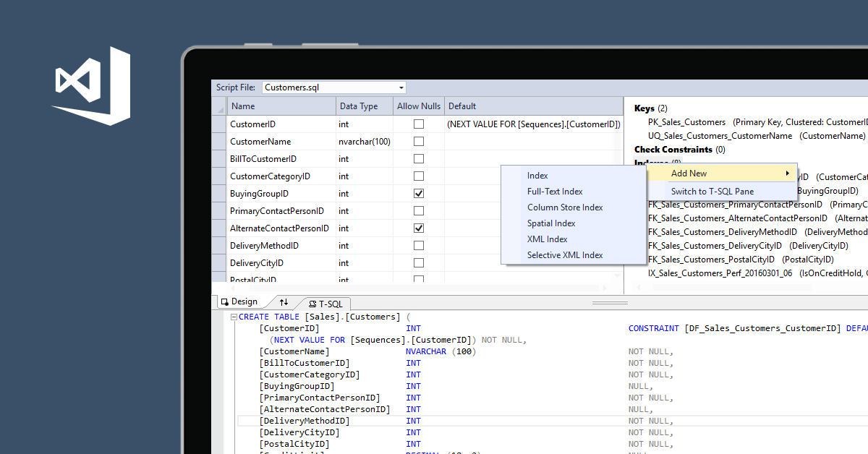The width and height of the screenshot is (868, 454).
Task: Collapse the CREATE TABLE code block
Action: point(233,316)
